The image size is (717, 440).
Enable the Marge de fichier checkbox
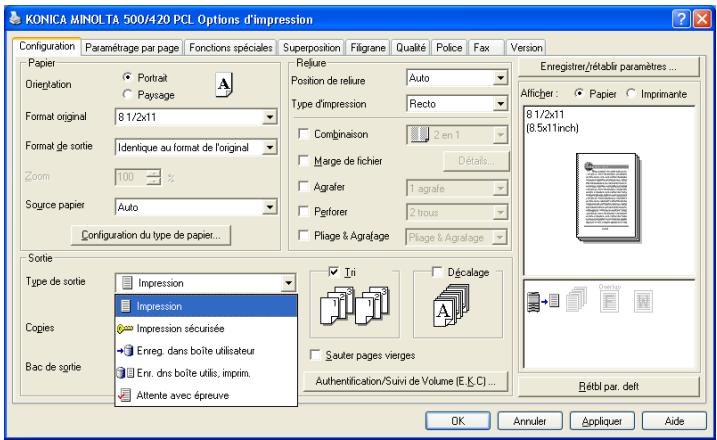coord(303,160)
